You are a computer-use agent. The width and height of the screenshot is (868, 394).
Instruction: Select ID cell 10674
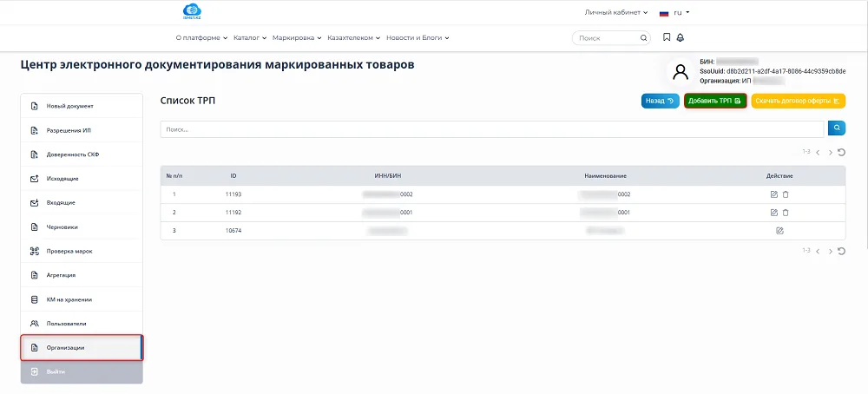pyautogui.click(x=233, y=231)
